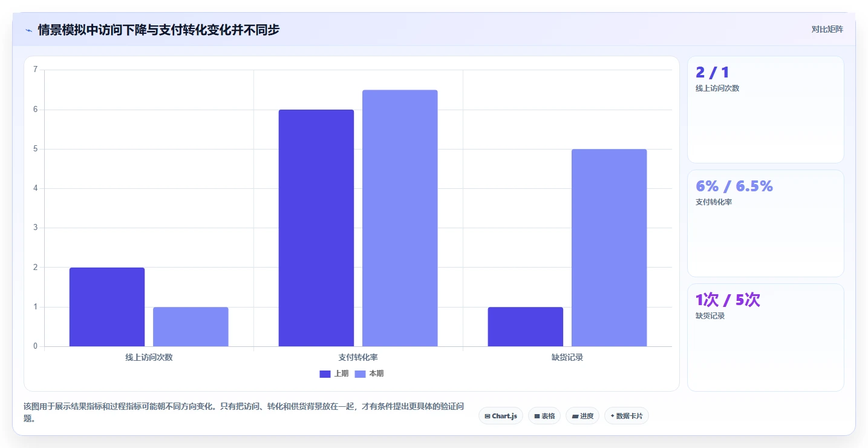Click the 缺货记录 card caption

[x=710, y=316]
